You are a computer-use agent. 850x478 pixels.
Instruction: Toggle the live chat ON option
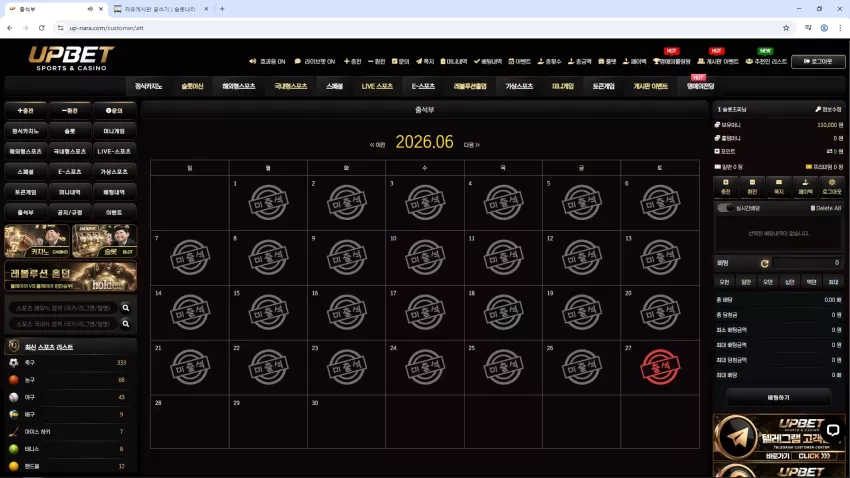coord(314,61)
